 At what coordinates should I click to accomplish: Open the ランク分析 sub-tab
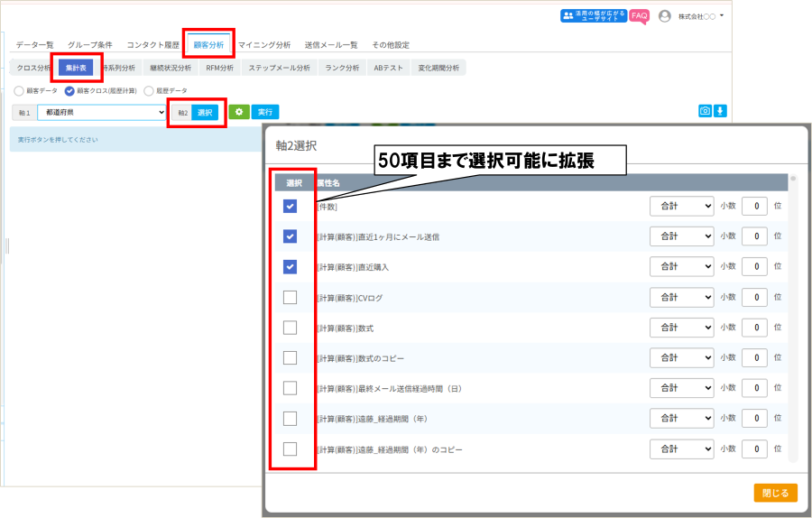[x=342, y=68]
